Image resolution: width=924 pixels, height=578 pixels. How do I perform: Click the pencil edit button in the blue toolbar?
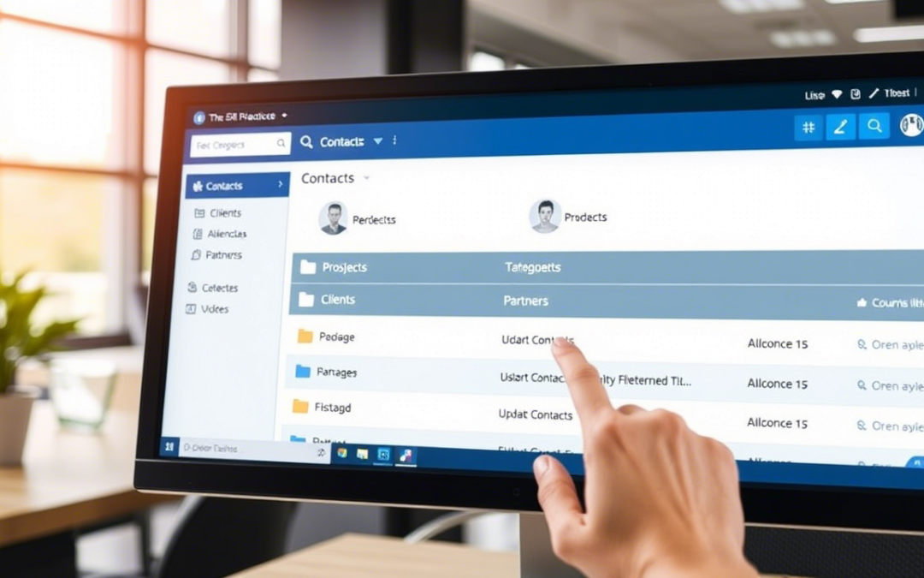[841, 126]
